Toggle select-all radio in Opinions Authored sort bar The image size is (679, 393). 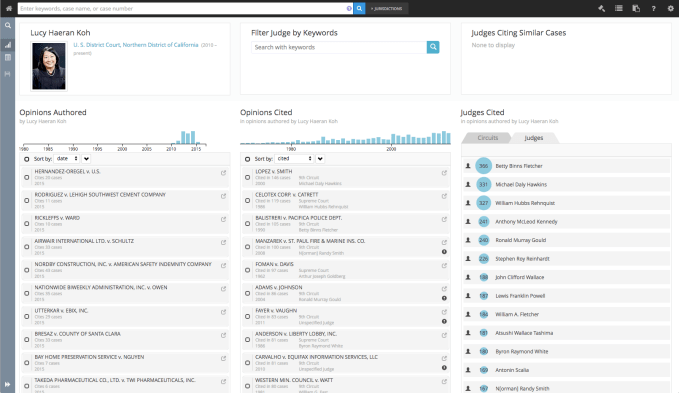(x=27, y=159)
